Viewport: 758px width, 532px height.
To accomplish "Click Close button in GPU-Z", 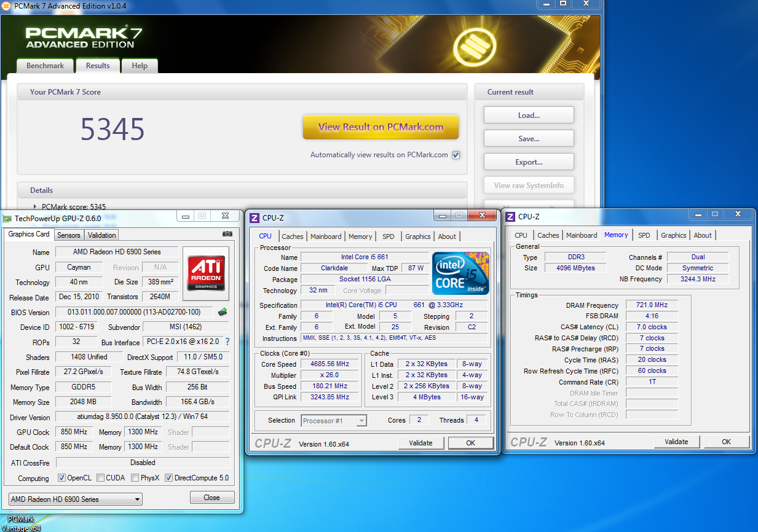I will point(212,498).
